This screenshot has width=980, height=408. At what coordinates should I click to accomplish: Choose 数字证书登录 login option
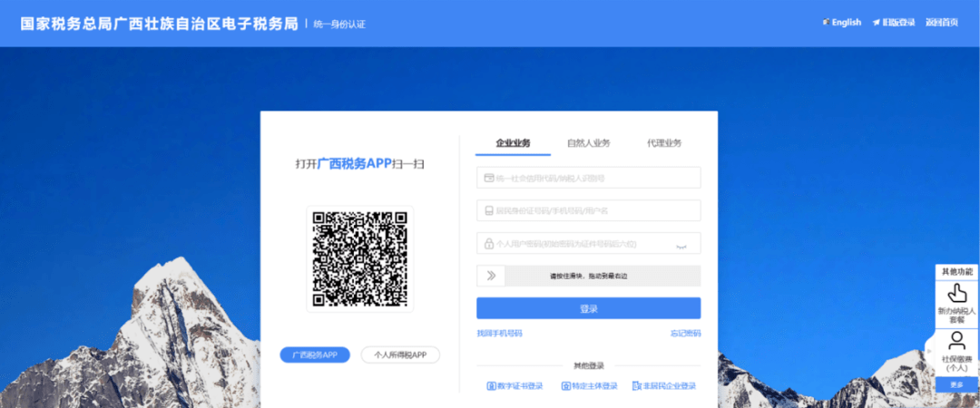point(514,386)
